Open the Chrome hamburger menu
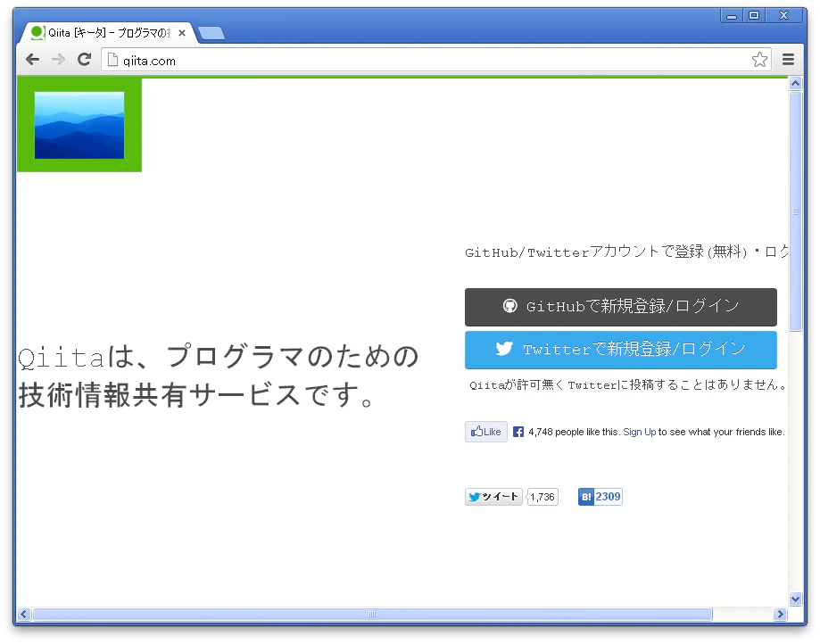The height and width of the screenshot is (644, 820). point(788,60)
